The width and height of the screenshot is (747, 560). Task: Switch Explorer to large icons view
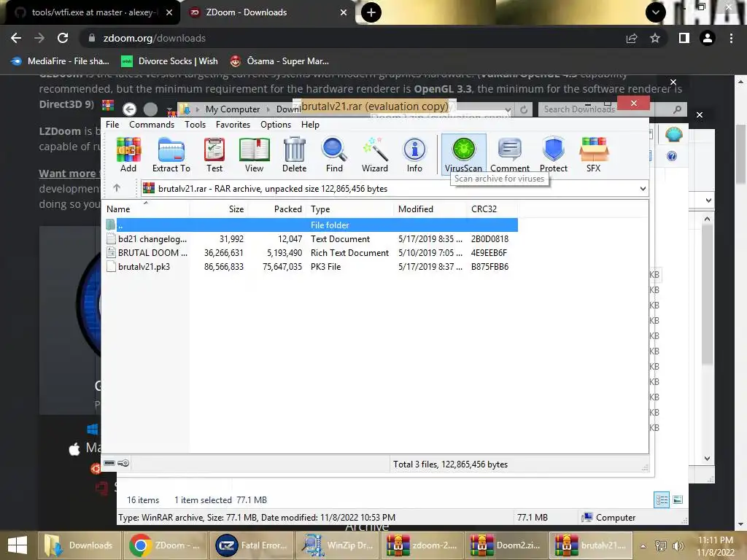[x=678, y=499]
